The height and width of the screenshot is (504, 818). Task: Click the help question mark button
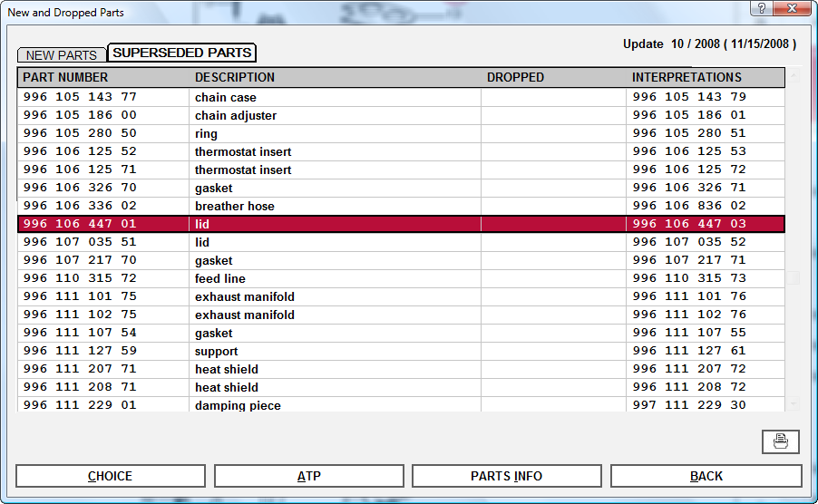pos(762,8)
